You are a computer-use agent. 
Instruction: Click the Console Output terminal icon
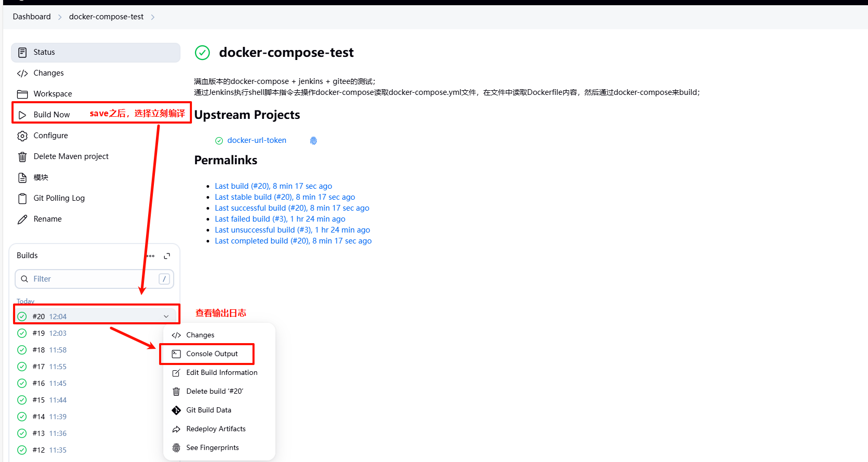[x=176, y=354]
